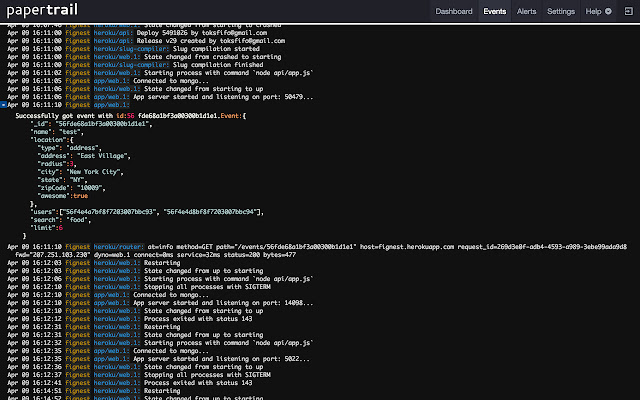
Task: Click app/web.1 on the port 50479 line
Action: [x=111, y=96]
